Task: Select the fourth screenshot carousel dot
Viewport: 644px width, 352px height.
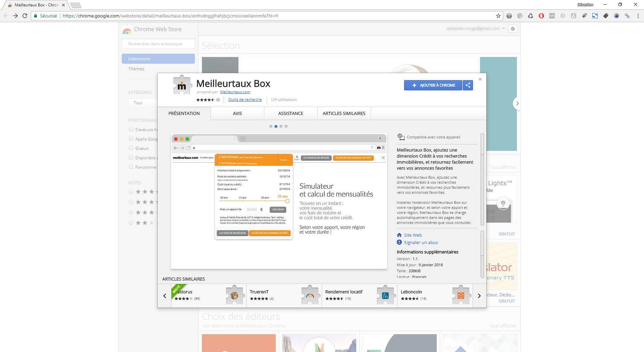Action: coord(286,126)
